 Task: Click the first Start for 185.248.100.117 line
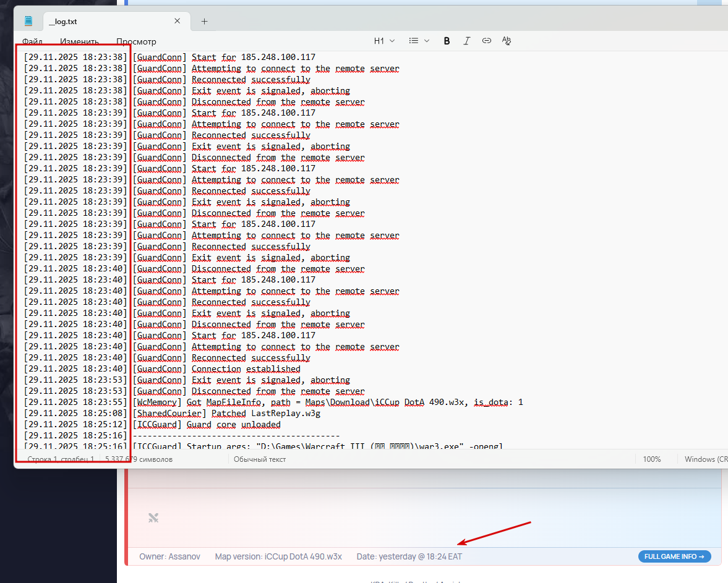pos(169,57)
